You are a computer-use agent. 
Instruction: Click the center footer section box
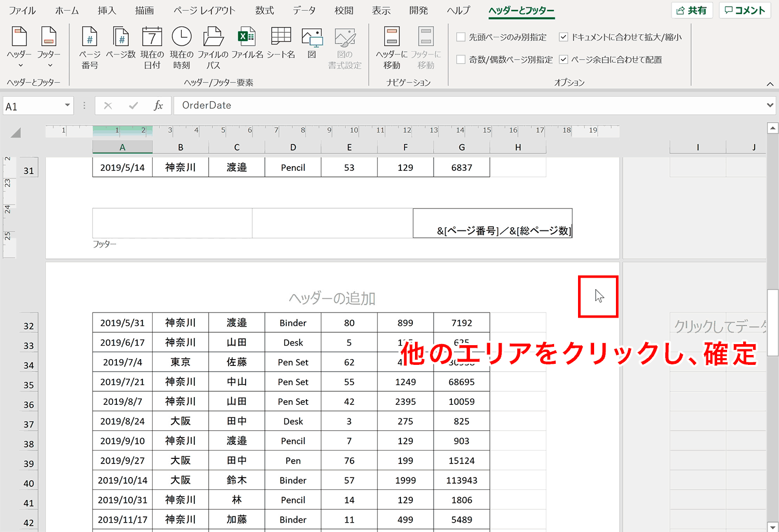coord(332,223)
